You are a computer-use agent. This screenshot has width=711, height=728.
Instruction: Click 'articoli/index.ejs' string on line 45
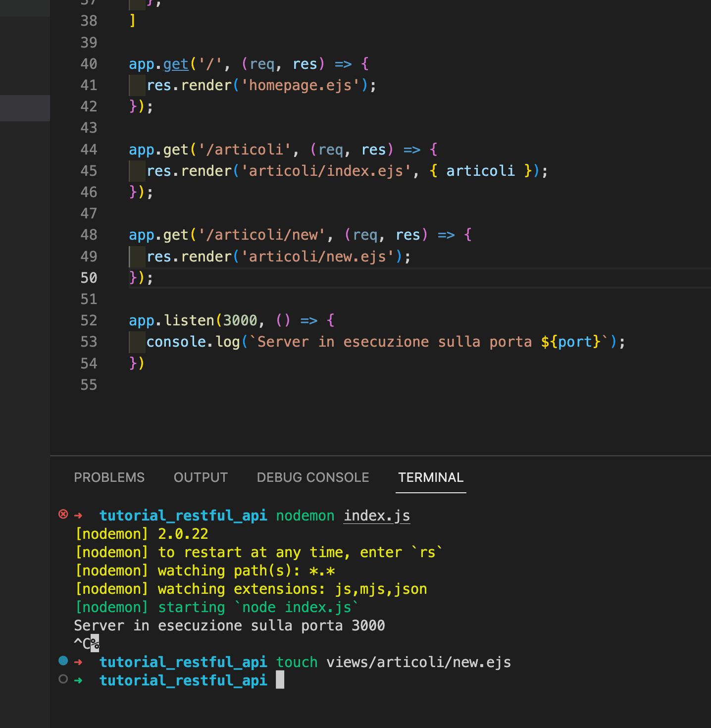[326, 171]
